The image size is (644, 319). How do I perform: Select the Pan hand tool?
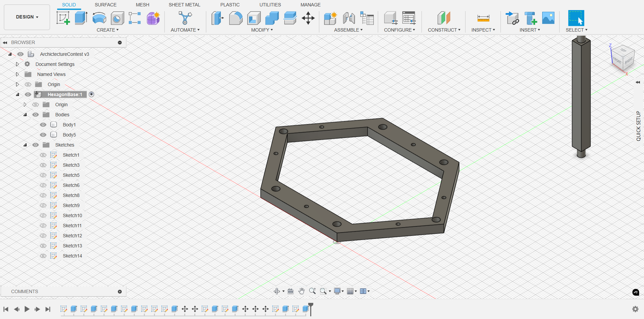pyautogui.click(x=301, y=291)
